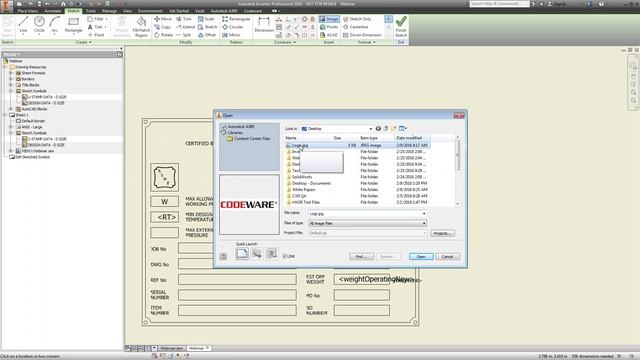Open the Environments ribbon tab
Viewport: 640px width, 360px height.
pyautogui.click(x=150, y=11)
